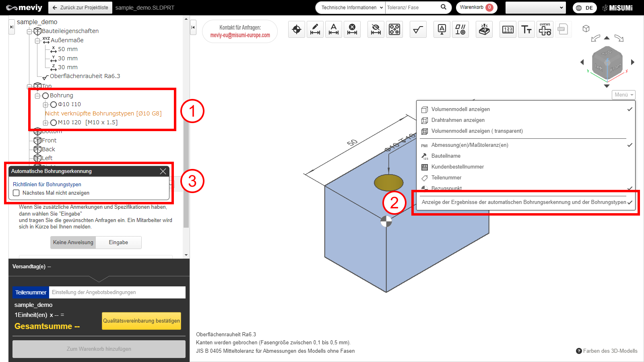Choose 'Teilenummer' in display menu
644x362 pixels.
[446, 178]
